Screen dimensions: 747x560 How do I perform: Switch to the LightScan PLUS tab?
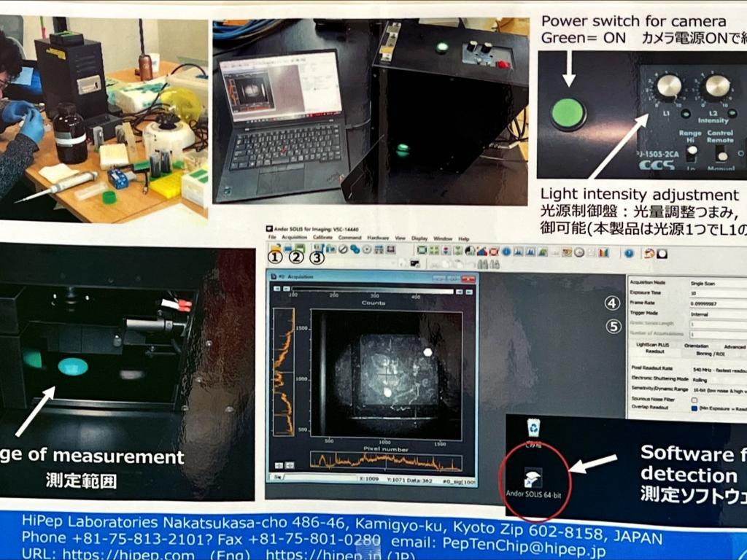click(x=653, y=344)
